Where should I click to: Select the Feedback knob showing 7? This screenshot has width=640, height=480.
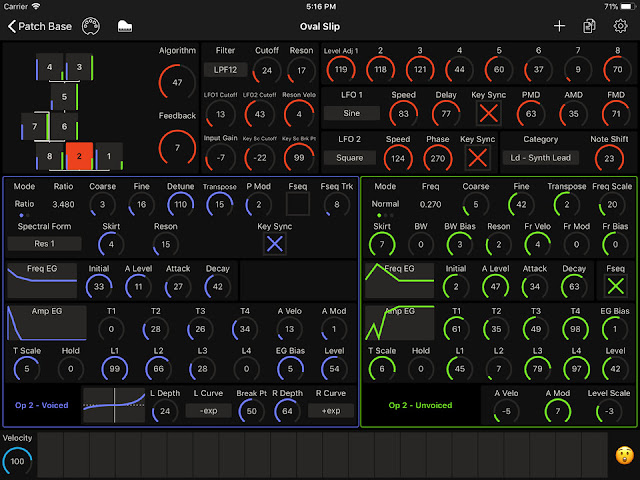click(x=177, y=148)
